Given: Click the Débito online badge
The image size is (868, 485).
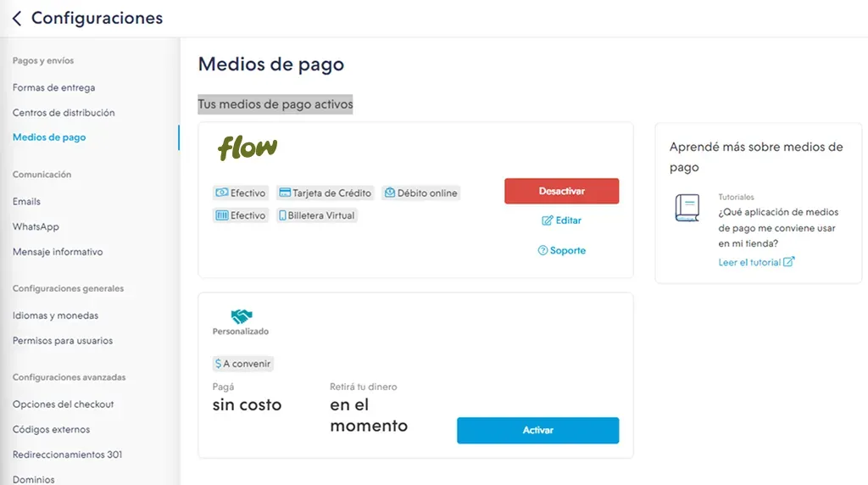Looking at the screenshot, I should point(420,192).
